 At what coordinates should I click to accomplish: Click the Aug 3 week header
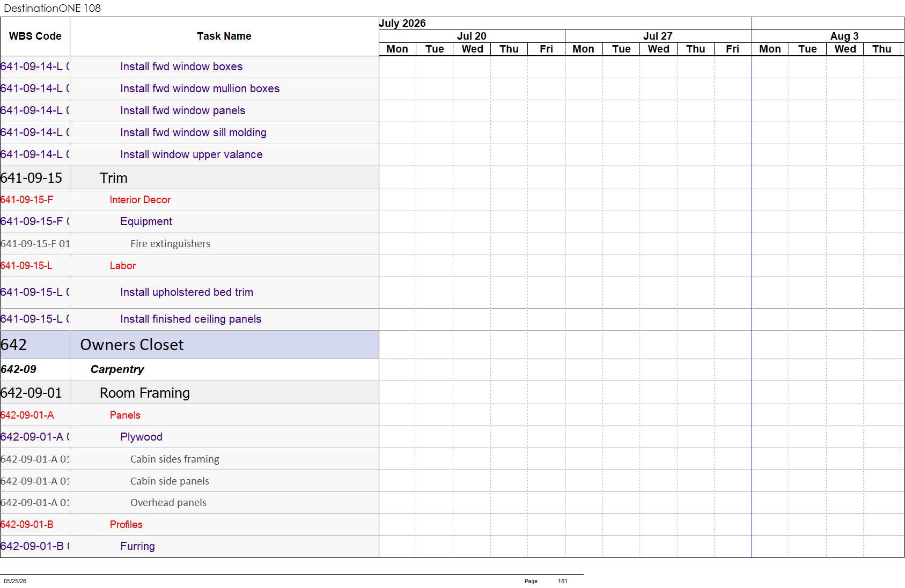[844, 36]
